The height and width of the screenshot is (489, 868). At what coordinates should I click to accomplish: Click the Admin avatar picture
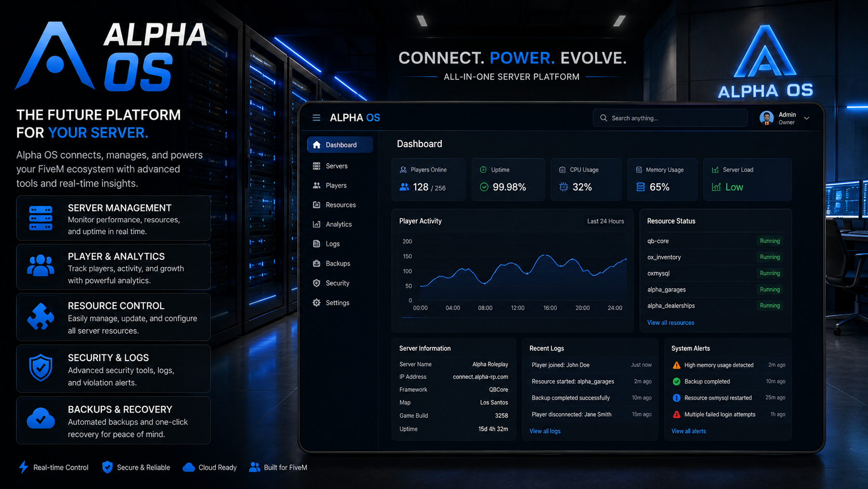pyautogui.click(x=766, y=118)
